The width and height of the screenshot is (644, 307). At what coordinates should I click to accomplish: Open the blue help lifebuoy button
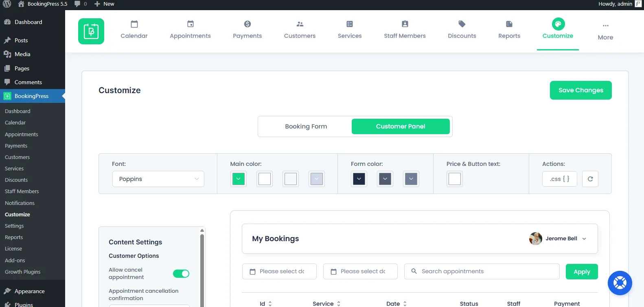point(620,283)
